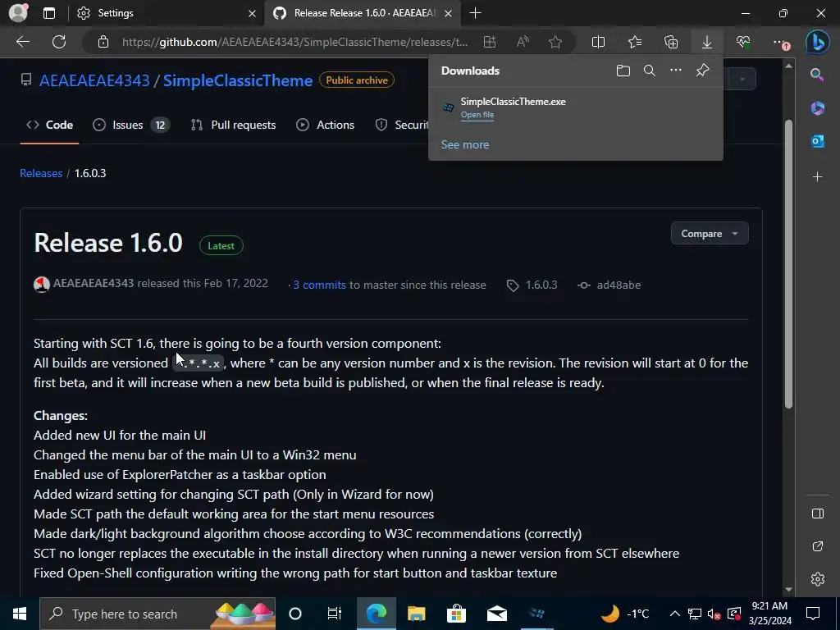840x630 pixels.
Task: Toggle the sidebar layout icon
Action: [x=818, y=514]
